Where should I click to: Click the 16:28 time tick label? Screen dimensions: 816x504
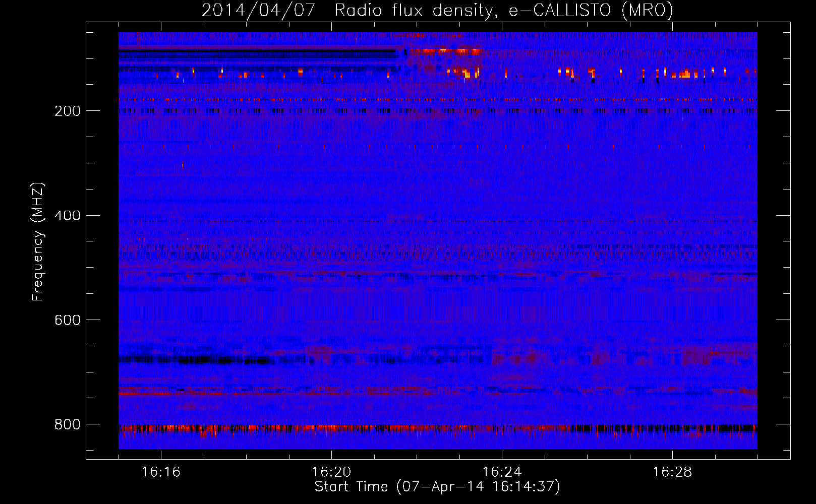[672, 472]
